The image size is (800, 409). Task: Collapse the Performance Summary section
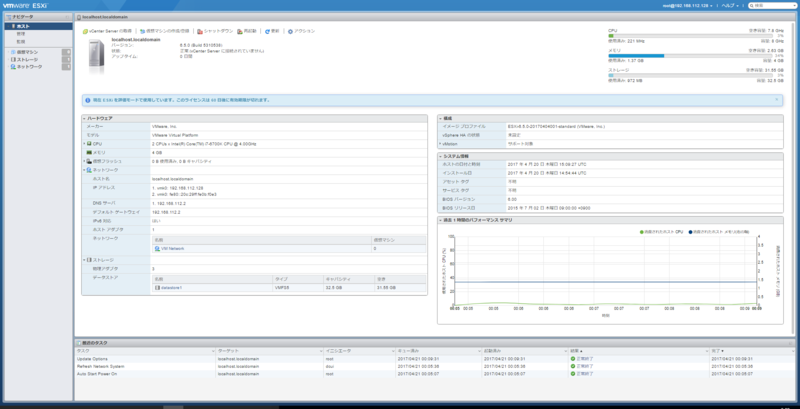440,220
